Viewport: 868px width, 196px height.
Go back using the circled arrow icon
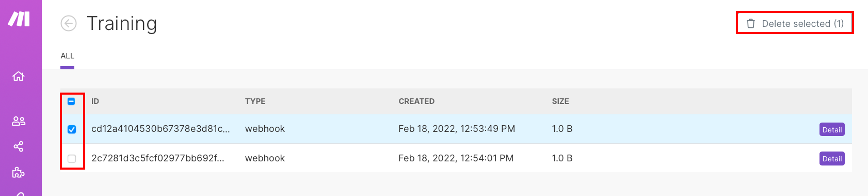(x=69, y=23)
